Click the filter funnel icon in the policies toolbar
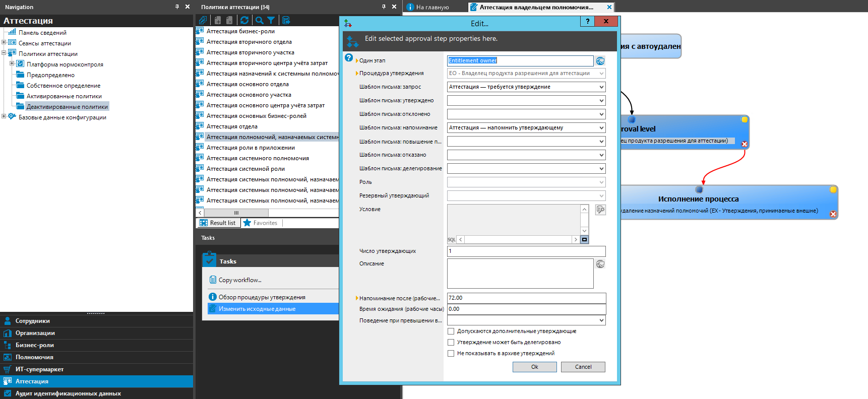 (271, 20)
